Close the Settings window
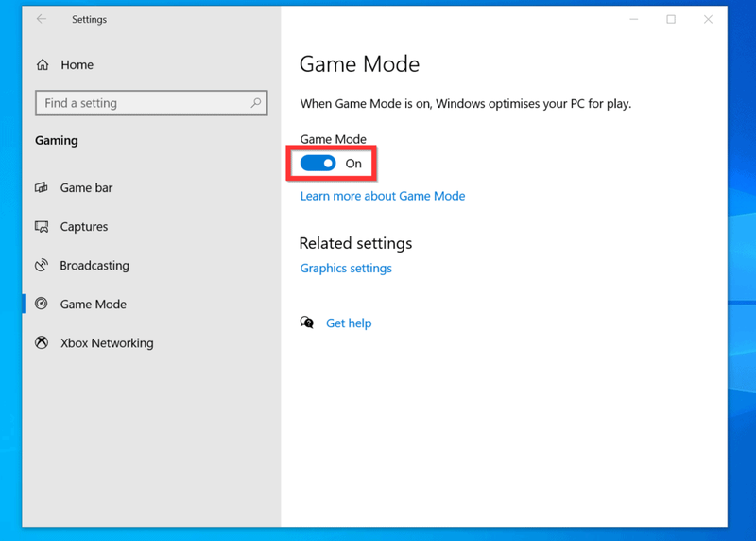 (708, 19)
